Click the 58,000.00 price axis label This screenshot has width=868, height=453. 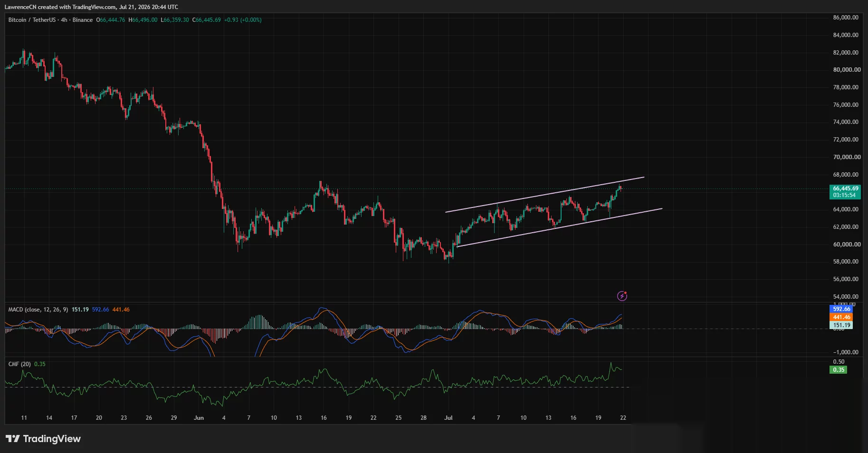846,262
